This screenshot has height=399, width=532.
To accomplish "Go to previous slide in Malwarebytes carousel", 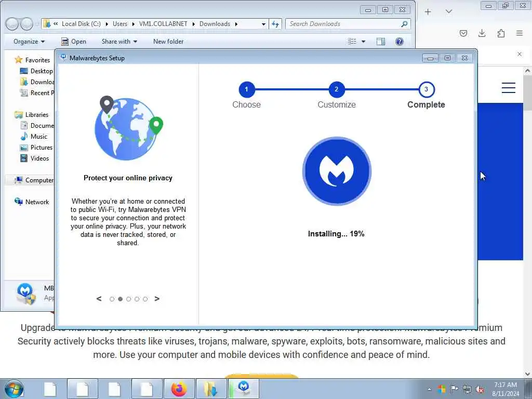I will tap(99, 299).
